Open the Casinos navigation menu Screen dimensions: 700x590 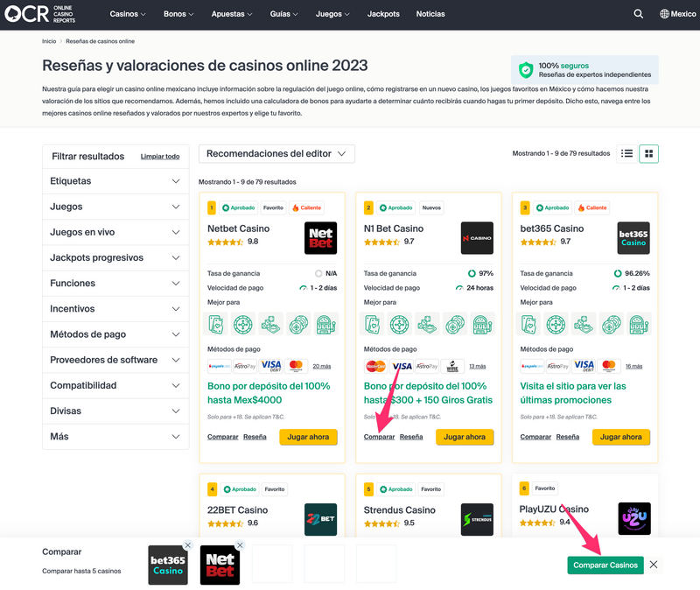coord(128,14)
